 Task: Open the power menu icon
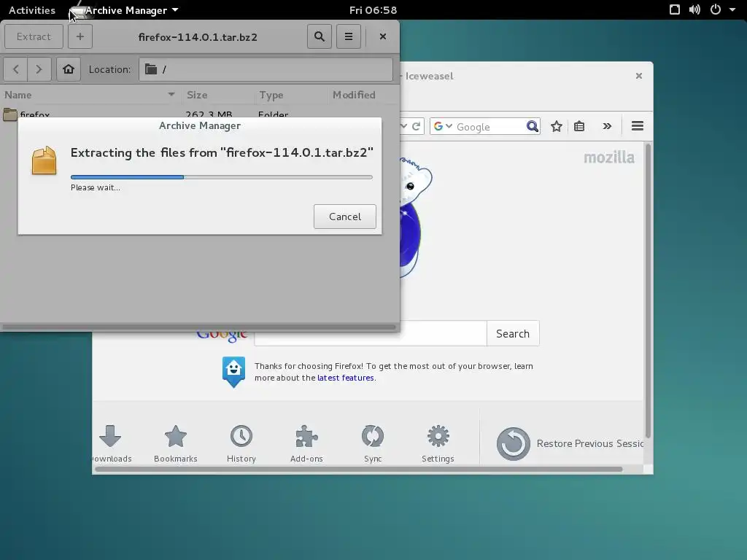(716, 9)
